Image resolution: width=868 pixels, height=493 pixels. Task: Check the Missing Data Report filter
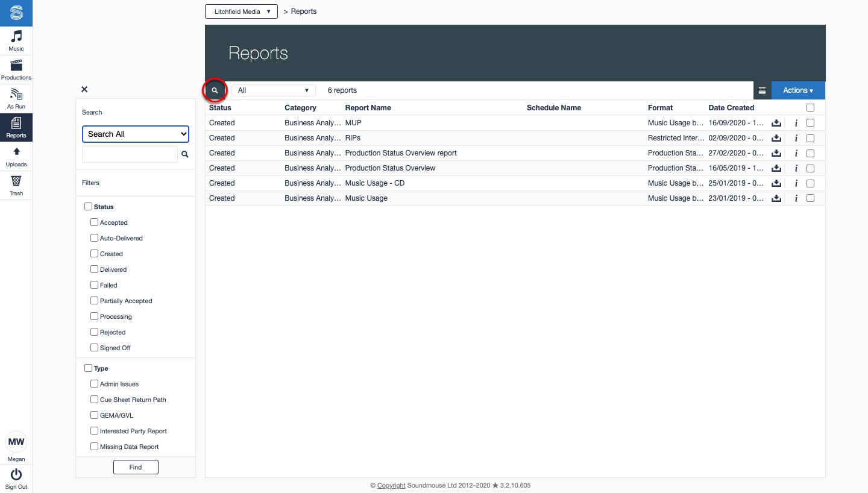94,447
